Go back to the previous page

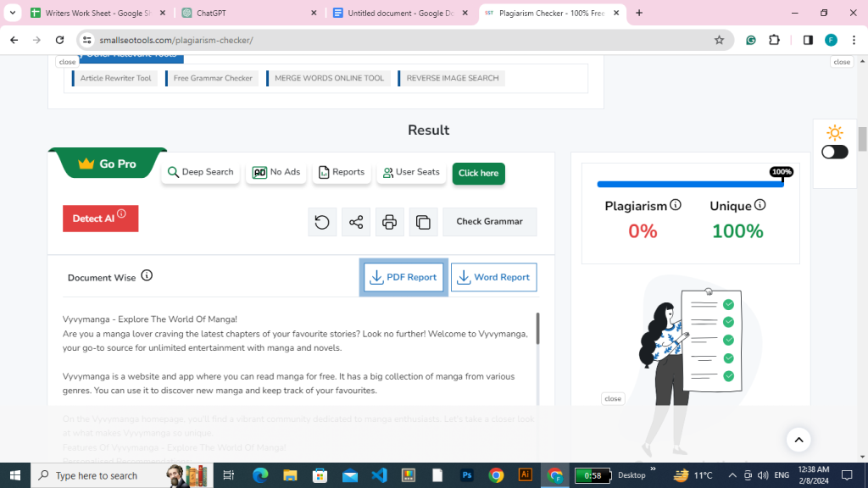tap(14, 40)
